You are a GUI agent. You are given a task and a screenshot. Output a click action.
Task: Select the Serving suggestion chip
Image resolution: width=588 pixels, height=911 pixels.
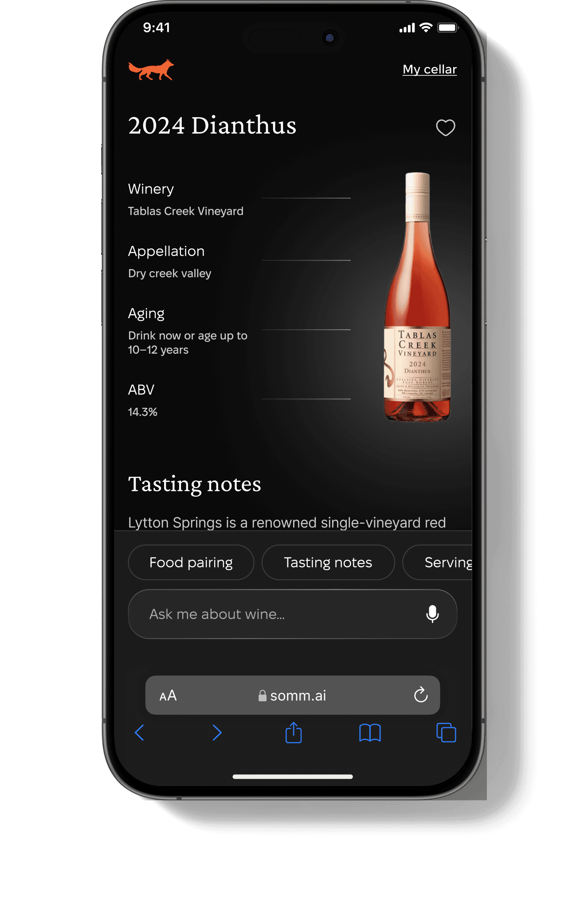click(438, 562)
